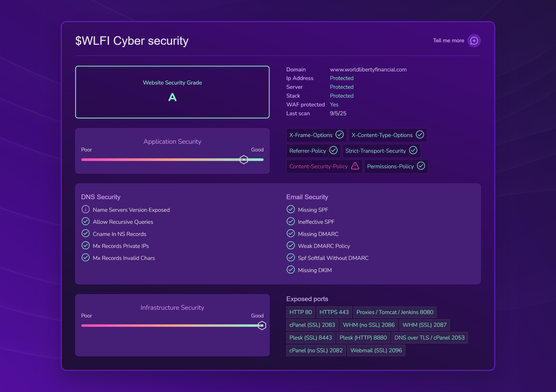Click check icon beside Spf Softfail Without DMARC
Viewport: 556px width, 392px height.
click(x=291, y=257)
